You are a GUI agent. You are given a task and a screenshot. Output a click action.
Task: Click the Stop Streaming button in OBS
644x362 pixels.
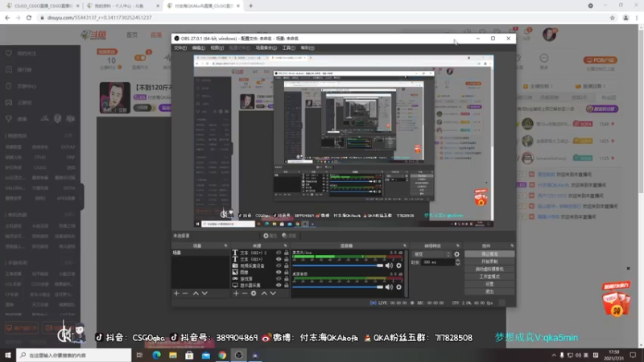(x=489, y=254)
